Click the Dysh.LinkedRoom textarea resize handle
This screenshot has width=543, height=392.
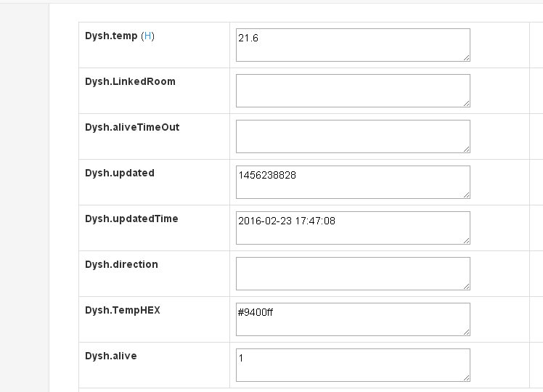[x=466, y=103]
